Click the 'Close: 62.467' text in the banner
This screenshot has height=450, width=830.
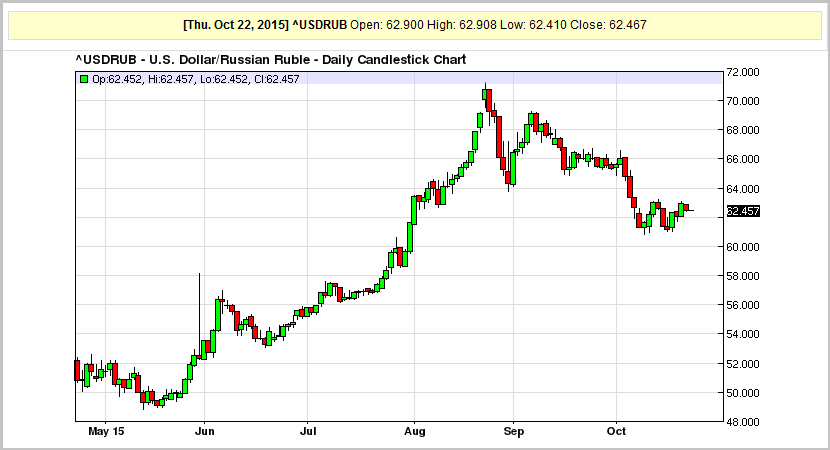pyautogui.click(x=608, y=25)
